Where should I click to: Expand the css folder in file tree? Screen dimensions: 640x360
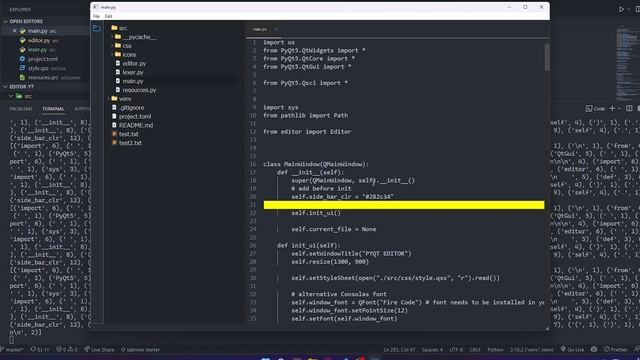pyautogui.click(x=112, y=46)
